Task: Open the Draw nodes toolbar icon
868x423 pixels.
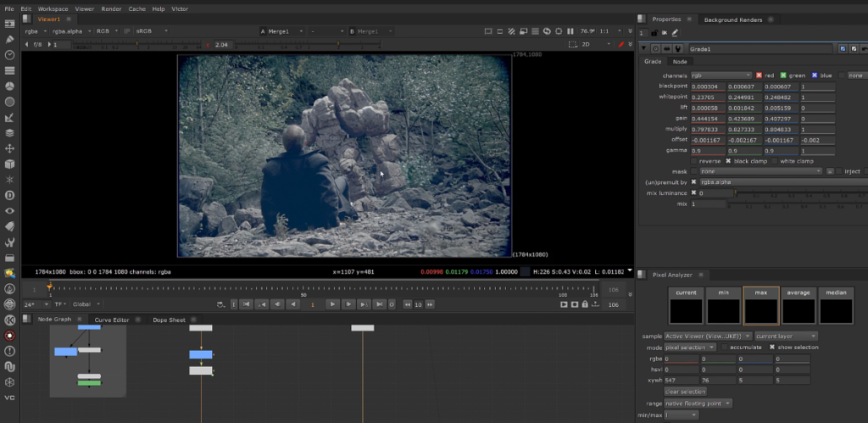Action: click(x=9, y=38)
